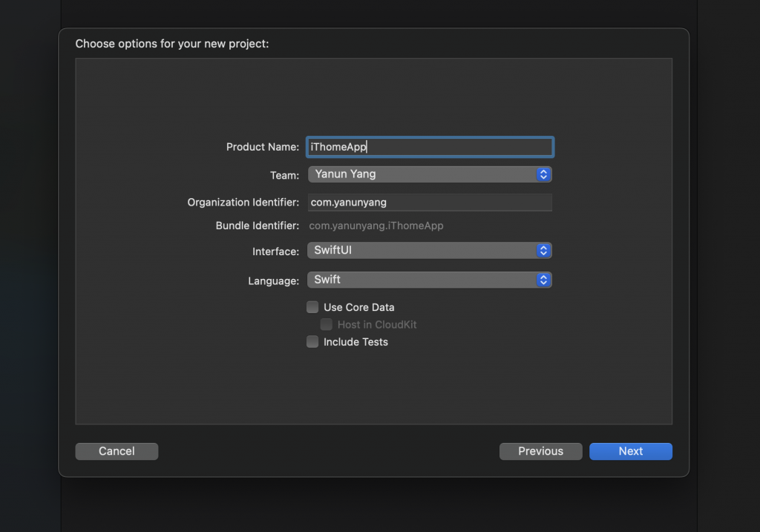The width and height of the screenshot is (760, 532).
Task: Focus the Product Name text field
Action: pyautogui.click(x=430, y=147)
